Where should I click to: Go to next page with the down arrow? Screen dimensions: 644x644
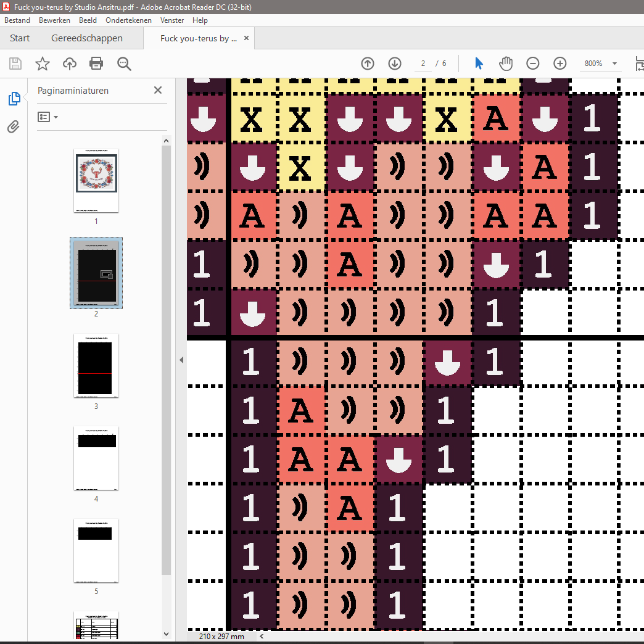[395, 64]
